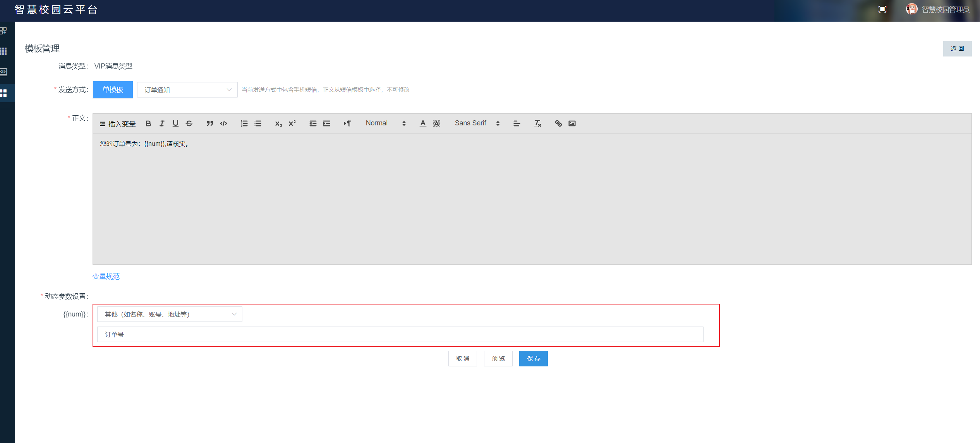Click inside the message body editor
This screenshot has height=443, width=980.
point(532,199)
